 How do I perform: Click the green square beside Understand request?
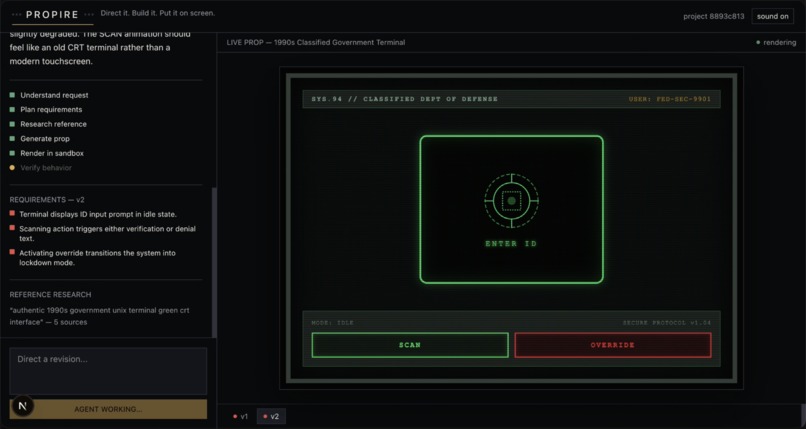click(12, 95)
